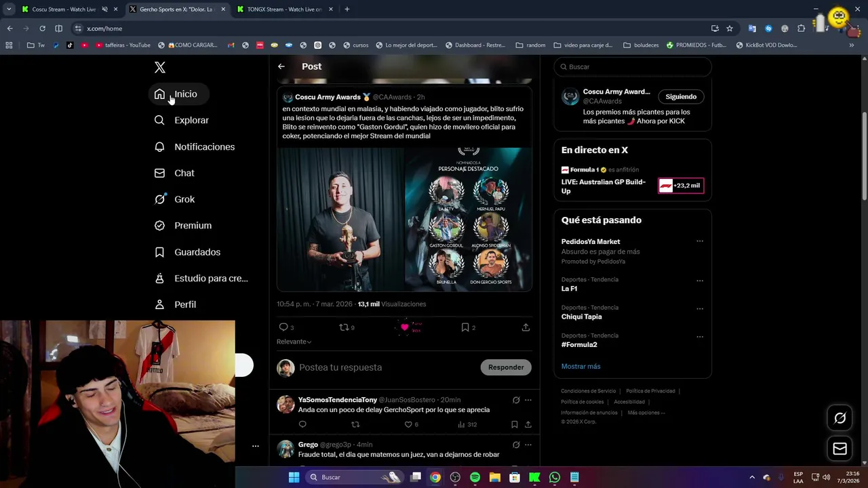Open Grok in the sidebar

(175, 199)
